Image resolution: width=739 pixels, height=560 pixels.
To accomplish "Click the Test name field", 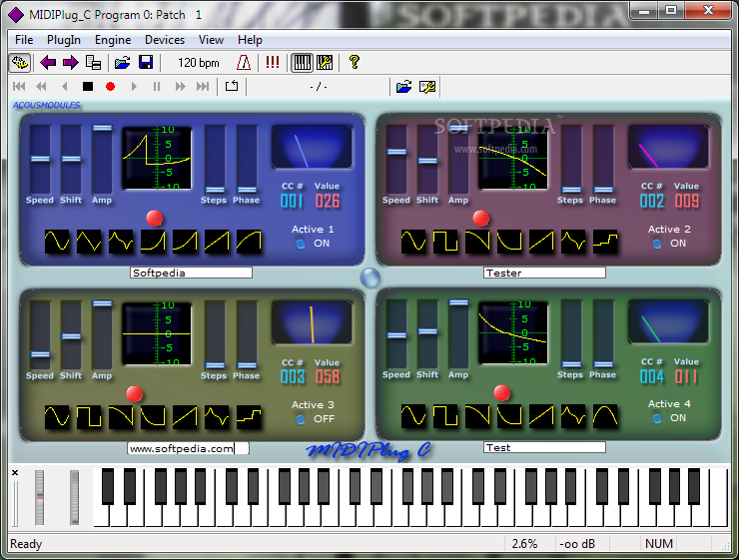I will coord(544,447).
